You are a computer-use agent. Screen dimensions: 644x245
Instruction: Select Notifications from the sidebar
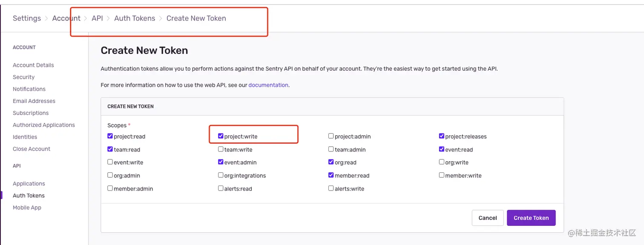pos(29,89)
